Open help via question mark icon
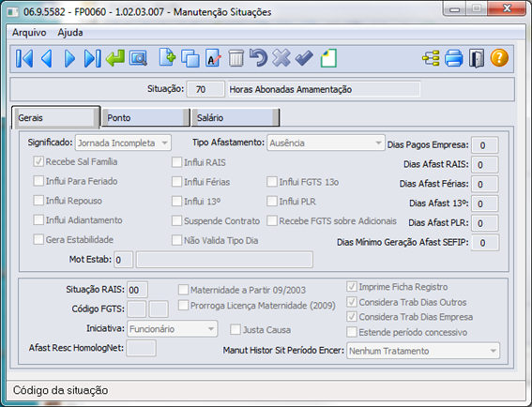The image size is (532, 407). [x=499, y=57]
